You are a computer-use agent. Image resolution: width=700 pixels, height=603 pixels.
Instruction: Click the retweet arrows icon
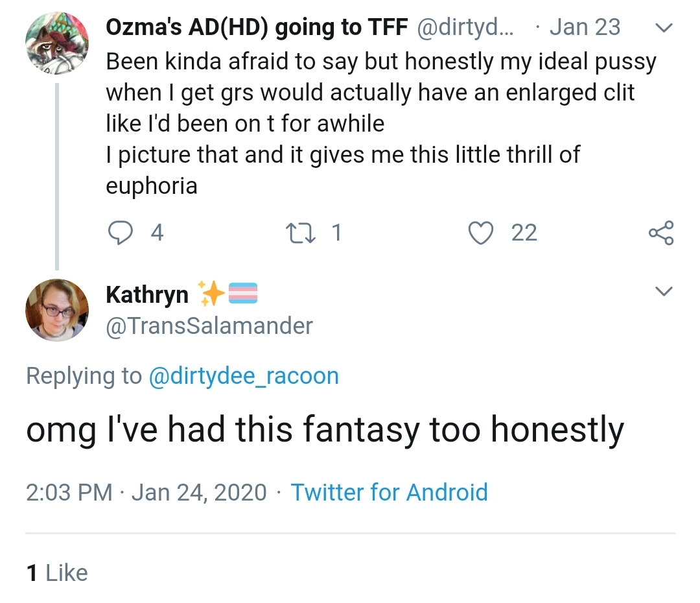(x=301, y=233)
